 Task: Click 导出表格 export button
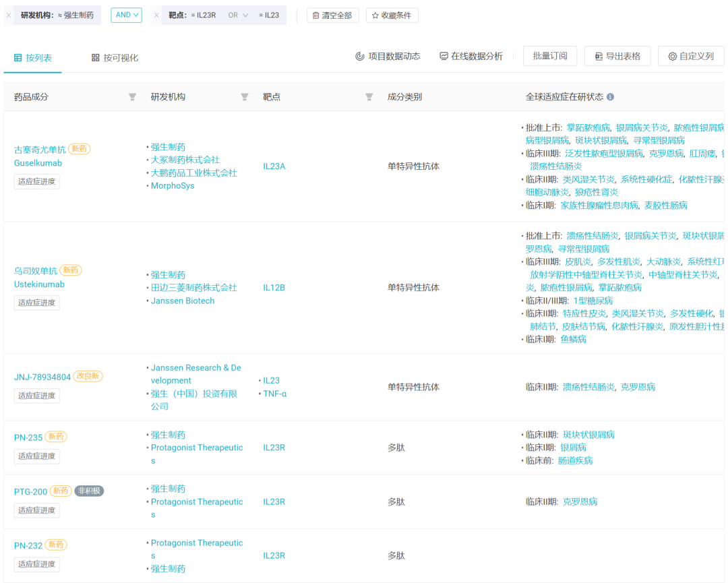click(x=617, y=56)
